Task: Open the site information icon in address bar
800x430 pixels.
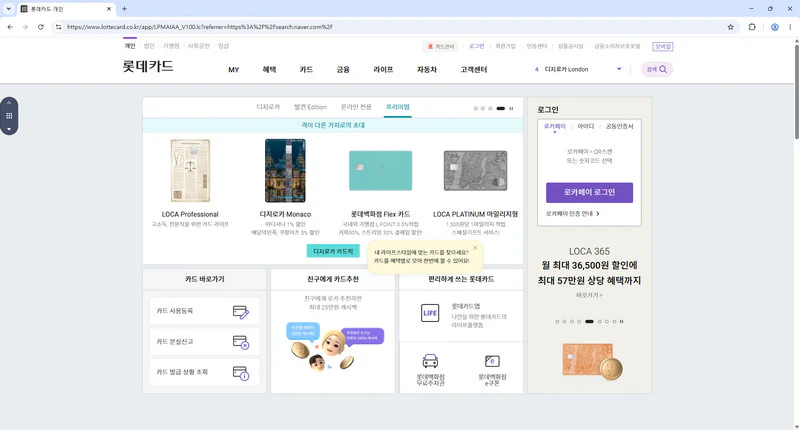Action: (58, 27)
